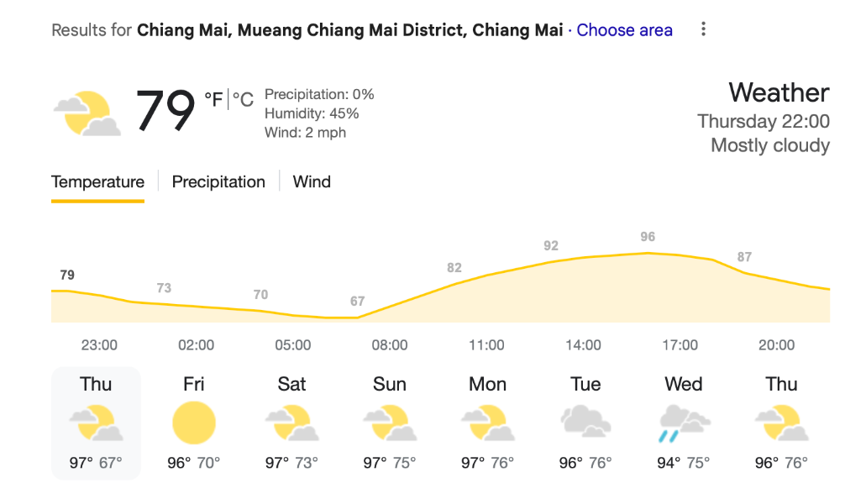Click Friday's sunny weather icon
This screenshot has height=504, width=866.
tap(194, 423)
